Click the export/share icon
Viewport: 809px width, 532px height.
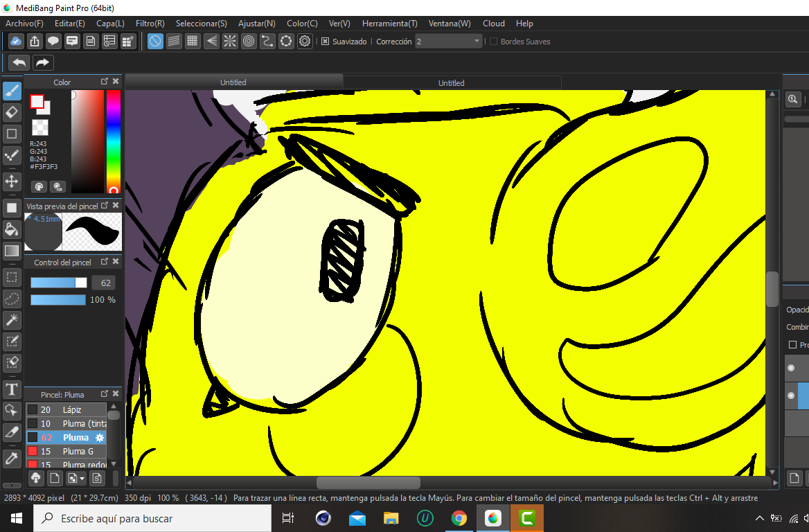(35, 42)
